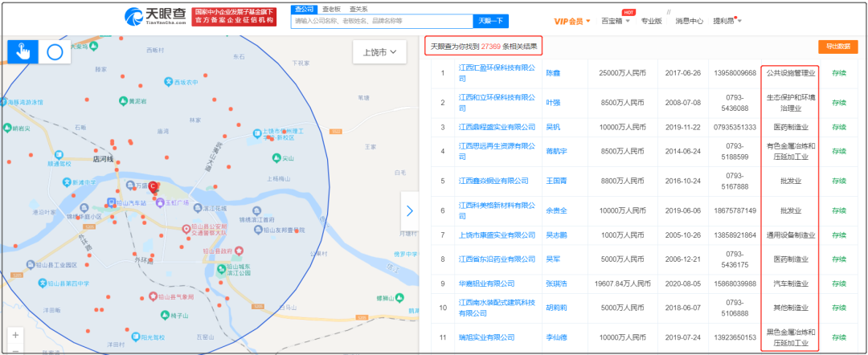Click the 铅山县第四中学 school icon

pyautogui.click(x=42, y=283)
